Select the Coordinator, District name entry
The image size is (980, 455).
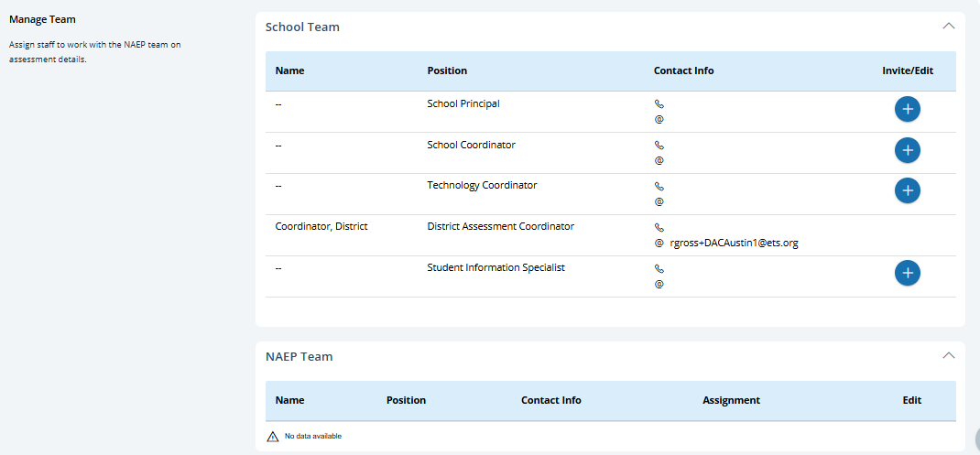(321, 226)
